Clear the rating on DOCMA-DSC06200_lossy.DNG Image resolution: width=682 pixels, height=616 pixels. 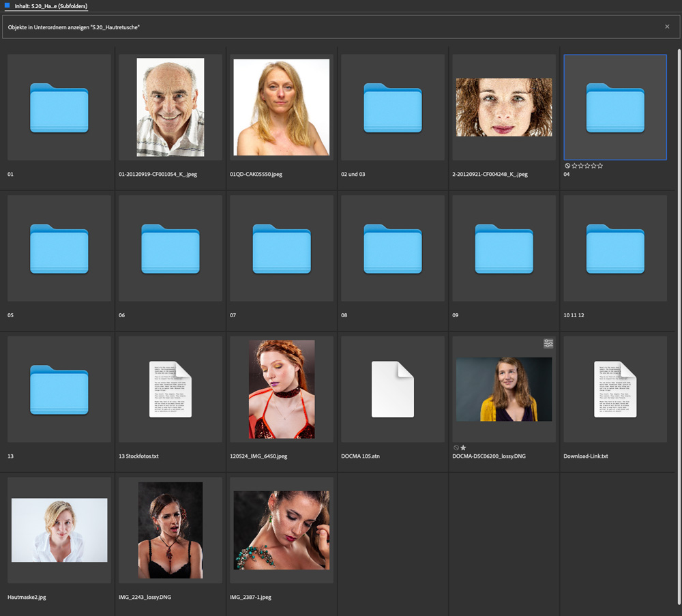point(456,448)
